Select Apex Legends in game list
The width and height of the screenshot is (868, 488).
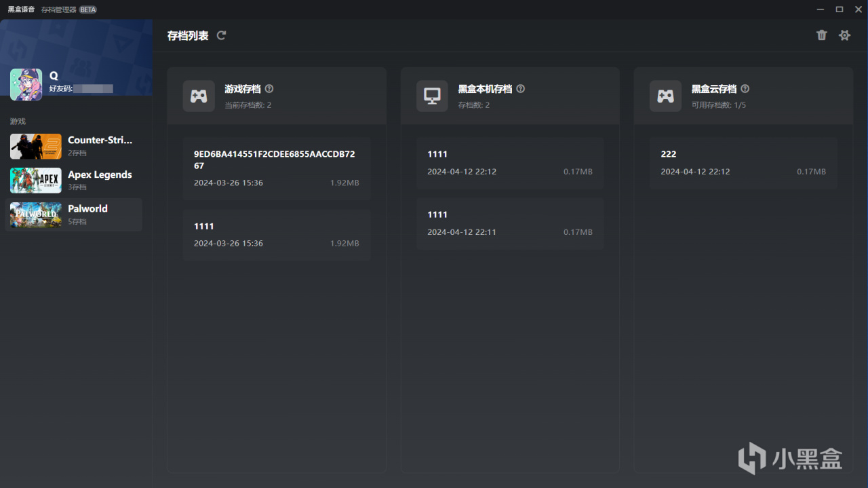(x=74, y=180)
